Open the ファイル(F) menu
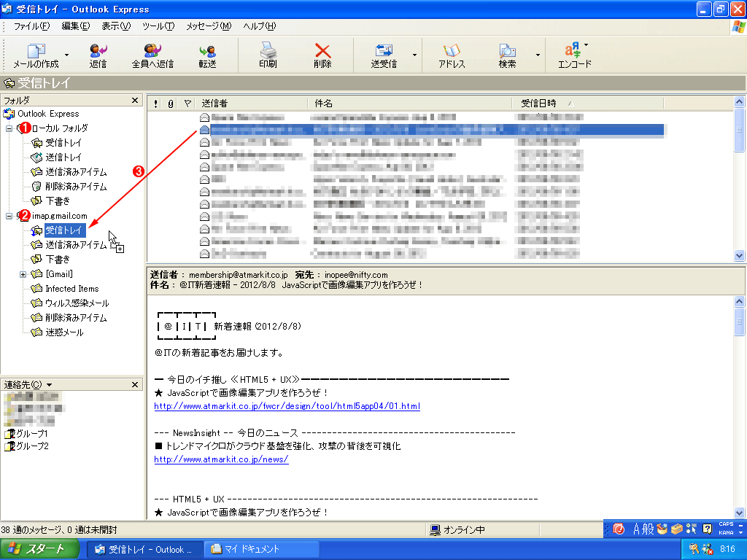The image size is (747, 560). click(31, 26)
